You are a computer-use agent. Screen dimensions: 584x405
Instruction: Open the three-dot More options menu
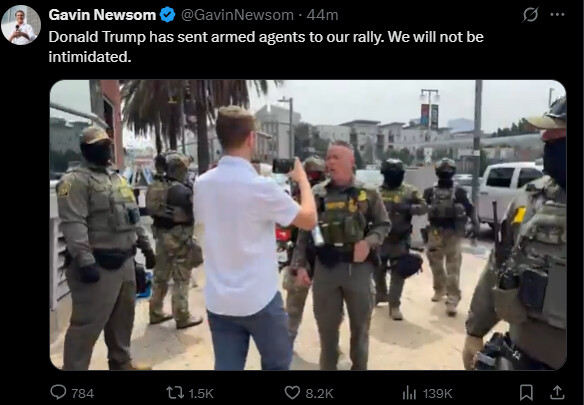point(557,15)
